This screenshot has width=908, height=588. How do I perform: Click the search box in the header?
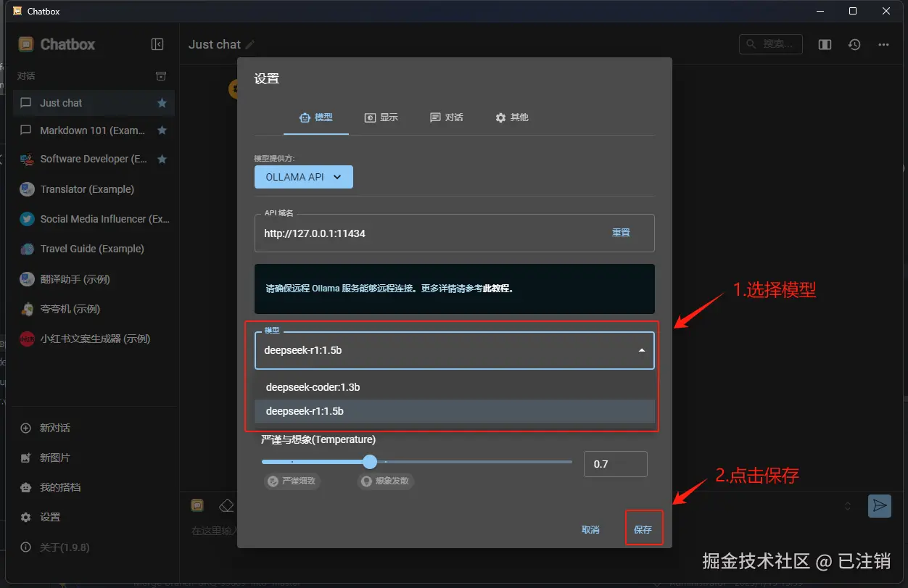(x=771, y=44)
